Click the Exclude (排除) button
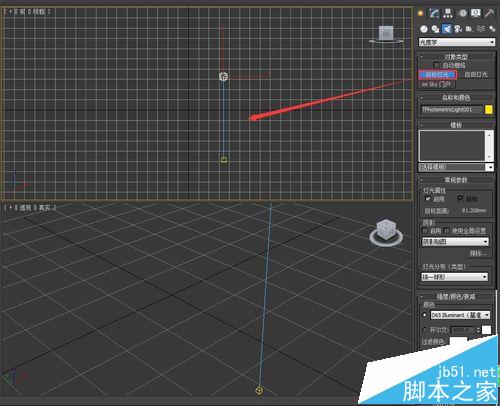 [478, 254]
